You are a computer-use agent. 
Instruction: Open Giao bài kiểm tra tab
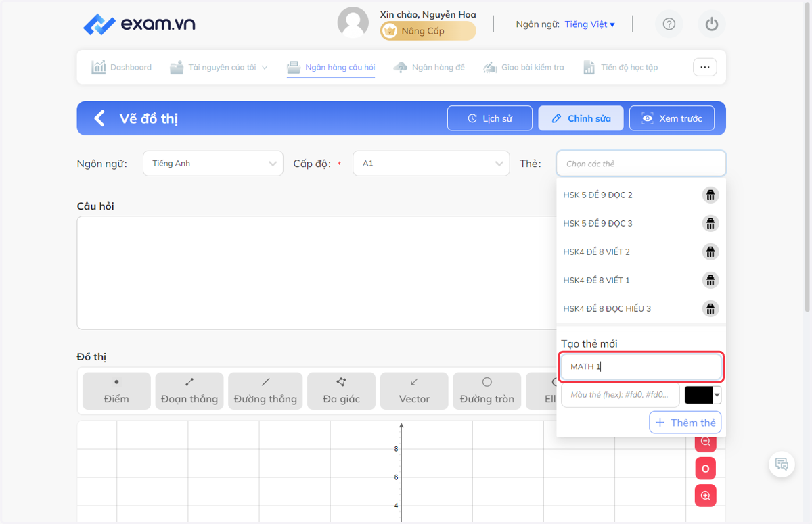click(524, 68)
